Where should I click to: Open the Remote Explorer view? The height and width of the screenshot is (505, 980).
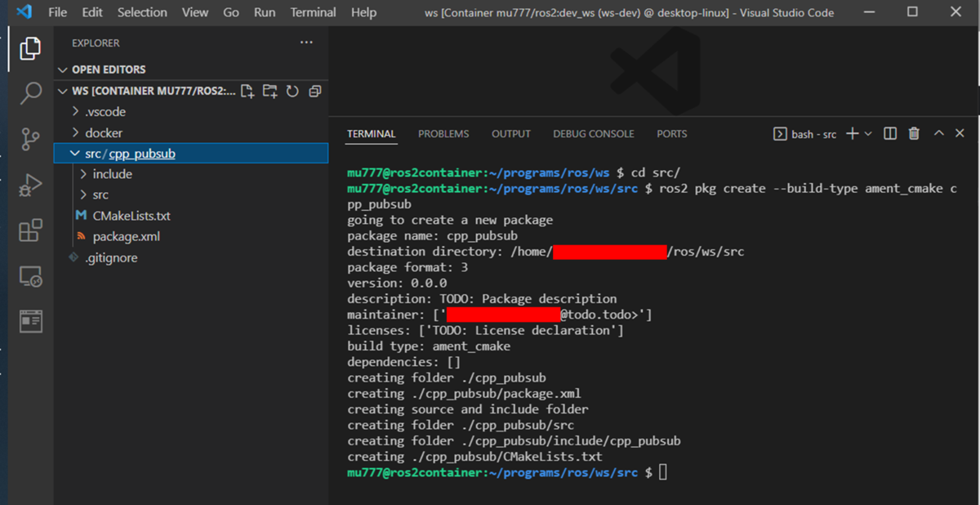30,275
